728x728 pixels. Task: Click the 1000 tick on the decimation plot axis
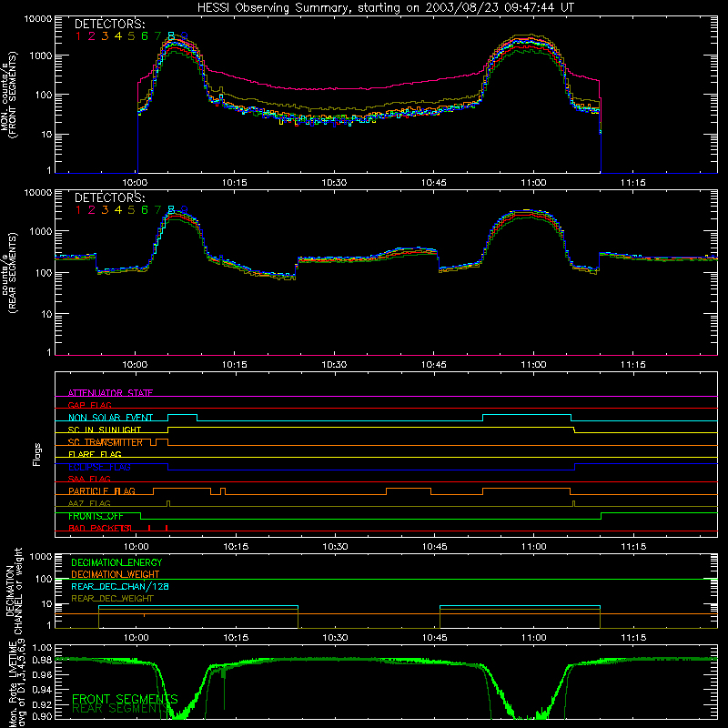(41, 557)
